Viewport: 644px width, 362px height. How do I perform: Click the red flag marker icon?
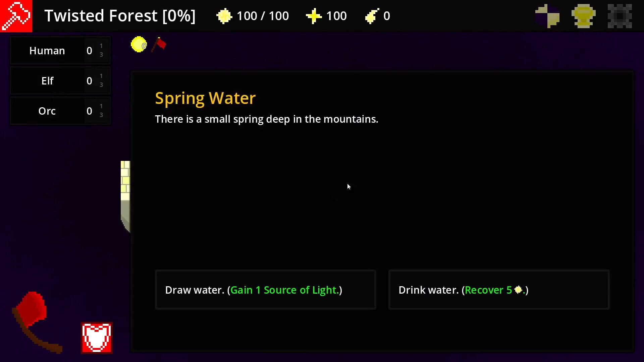pyautogui.click(x=159, y=44)
